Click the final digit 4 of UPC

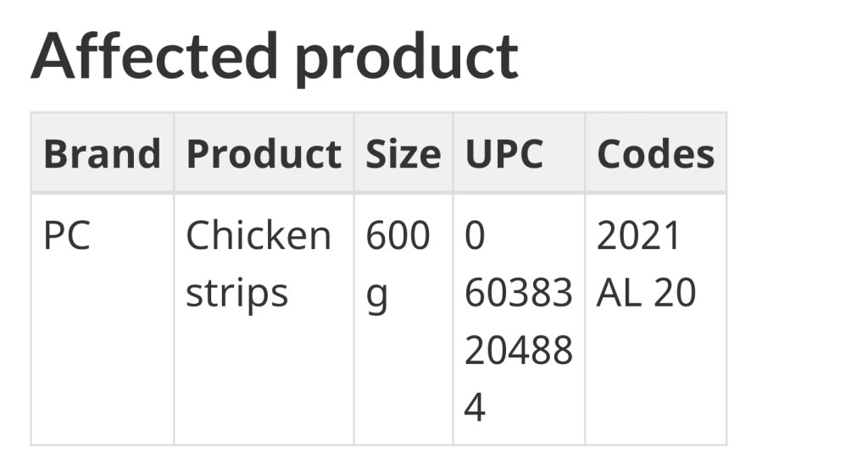click(475, 407)
